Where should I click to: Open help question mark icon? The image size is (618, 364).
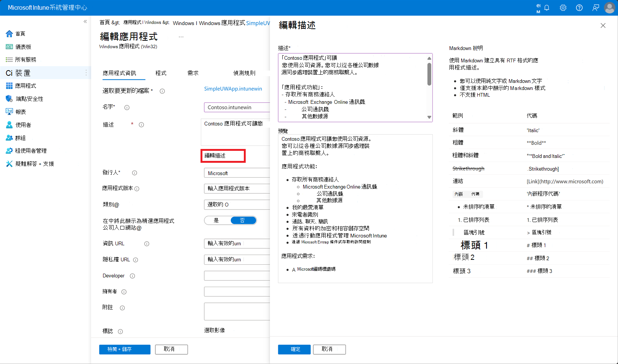point(579,8)
